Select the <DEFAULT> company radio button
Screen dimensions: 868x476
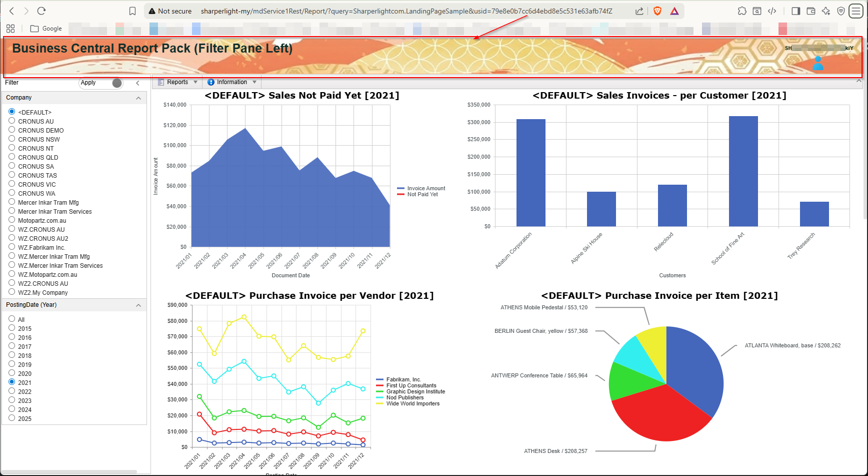tap(12, 112)
